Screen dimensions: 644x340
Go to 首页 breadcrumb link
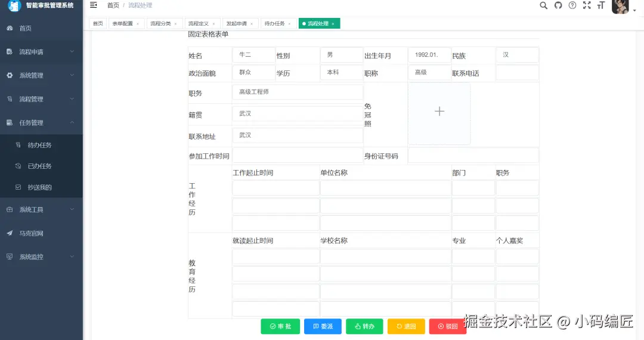(x=113, y=5)
